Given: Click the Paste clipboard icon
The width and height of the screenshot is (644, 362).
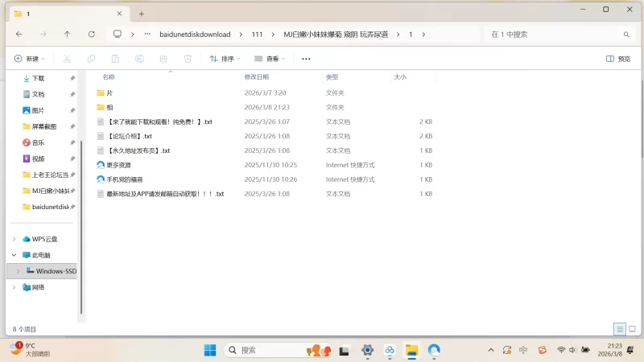Looking at the screenshot, I should tap(115, 59).
